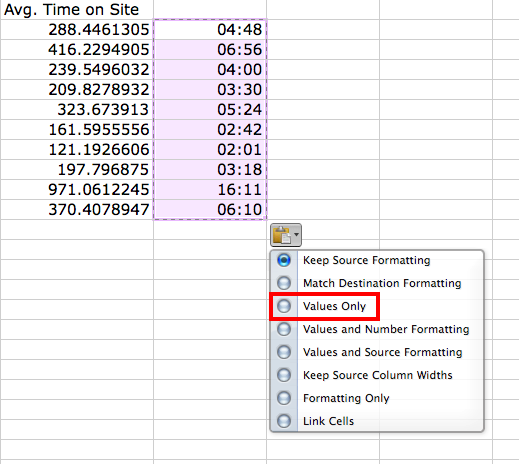Image resolution: width=520 pixels, height=464 pixels.
Task: Select the cell with 416.2294905
Action: [x=77, y=50]
